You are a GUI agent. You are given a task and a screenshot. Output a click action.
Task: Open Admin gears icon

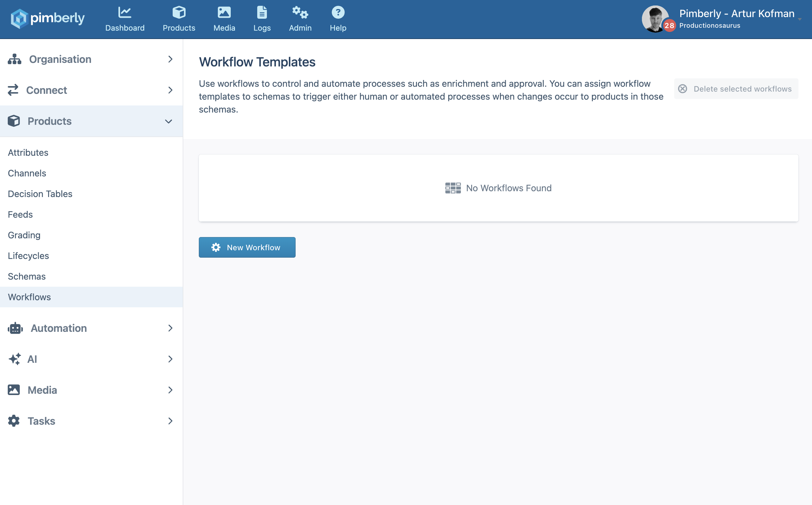coord(300,13)
